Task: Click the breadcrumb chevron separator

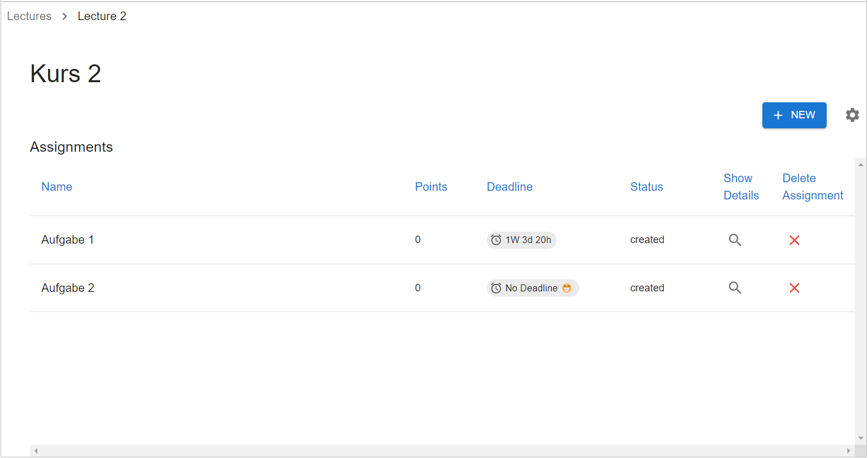Action: point(65,17)
